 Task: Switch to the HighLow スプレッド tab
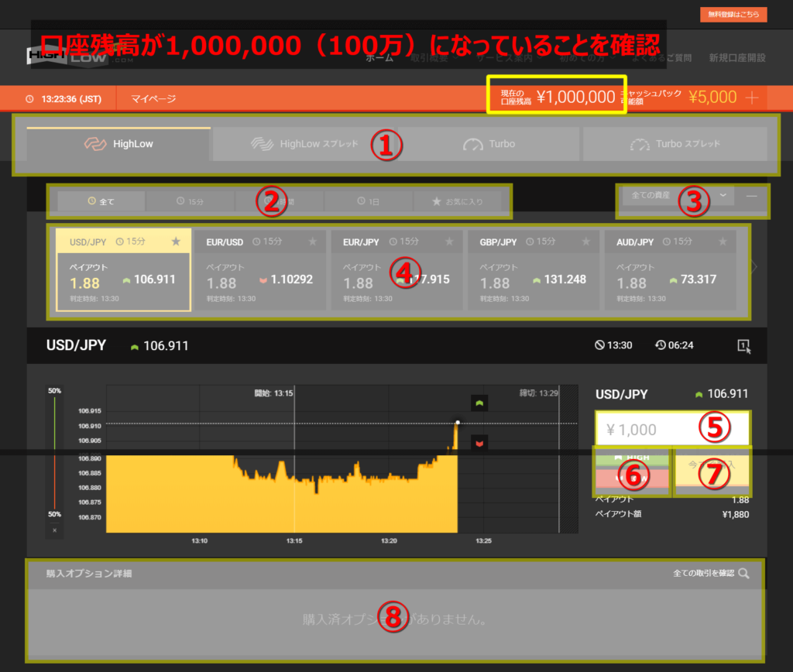[304, 144]
